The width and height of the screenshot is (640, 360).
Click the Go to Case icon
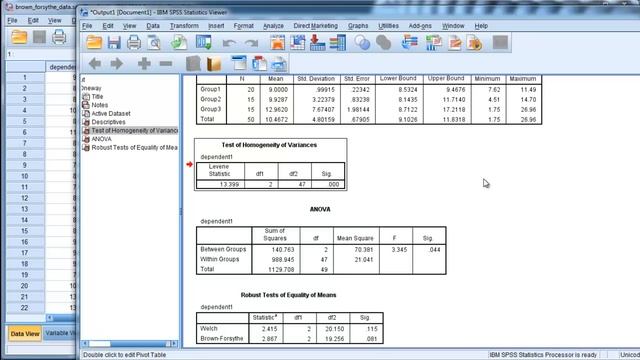(298, 42)
